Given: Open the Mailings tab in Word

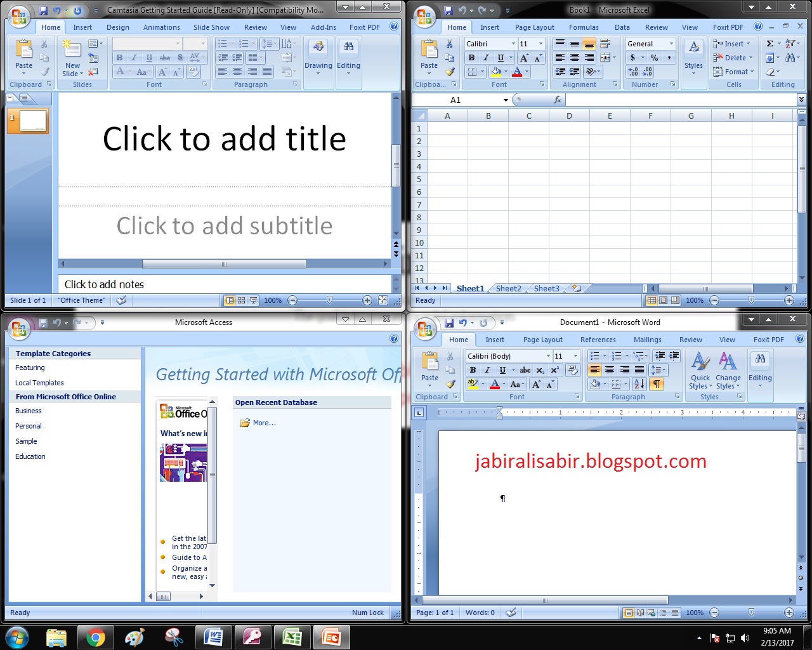Looking at the screenshot, I should click(x=647, y=339).
